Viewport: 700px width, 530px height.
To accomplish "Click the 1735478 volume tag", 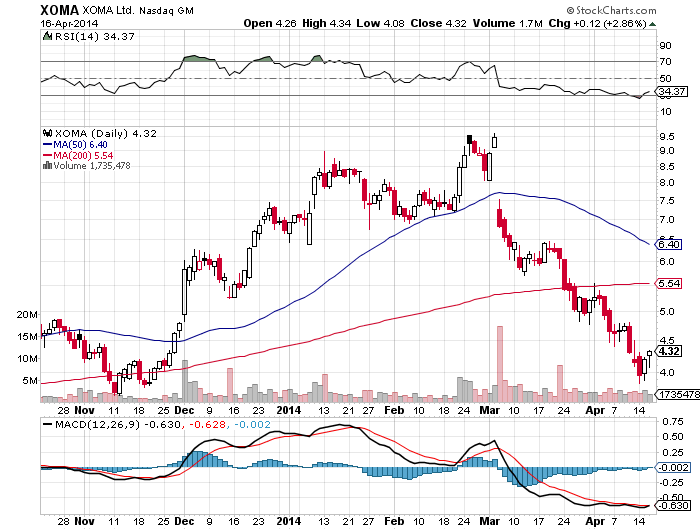I will pyautogui.click(x=677, y=395).
